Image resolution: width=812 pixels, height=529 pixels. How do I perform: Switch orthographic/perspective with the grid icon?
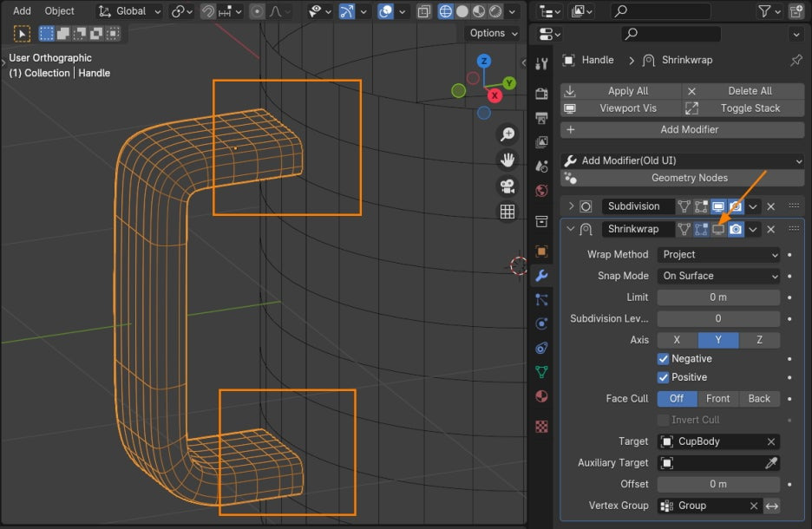(507, 212)
